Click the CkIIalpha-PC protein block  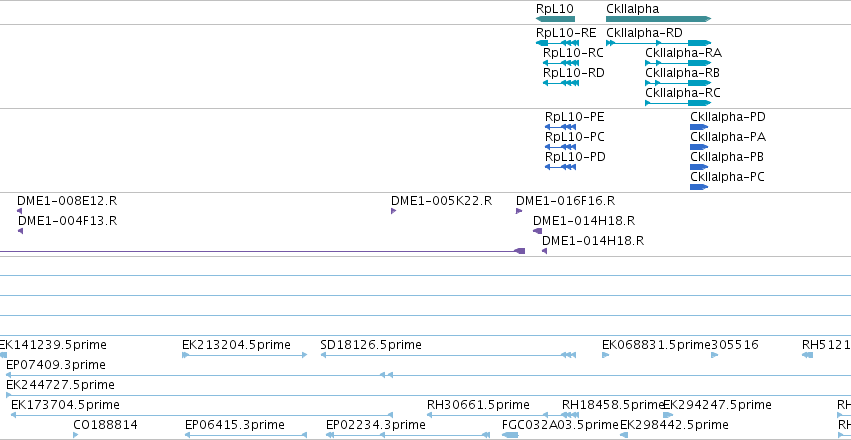699,187
